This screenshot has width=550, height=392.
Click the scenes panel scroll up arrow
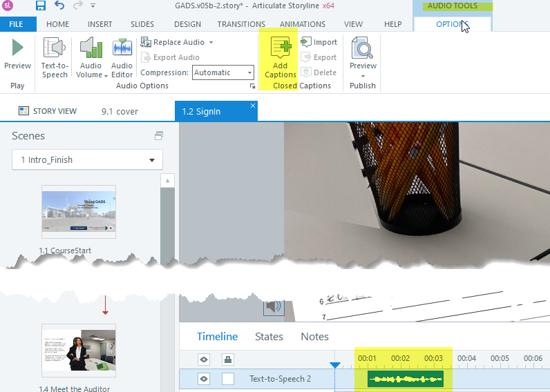point(168,181)
